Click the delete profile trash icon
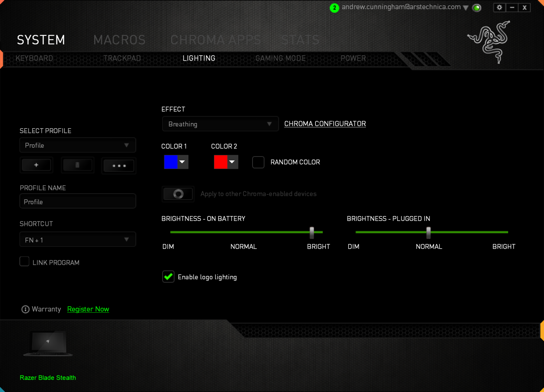Viewport: 544px width, 392px height. point(77,165)
